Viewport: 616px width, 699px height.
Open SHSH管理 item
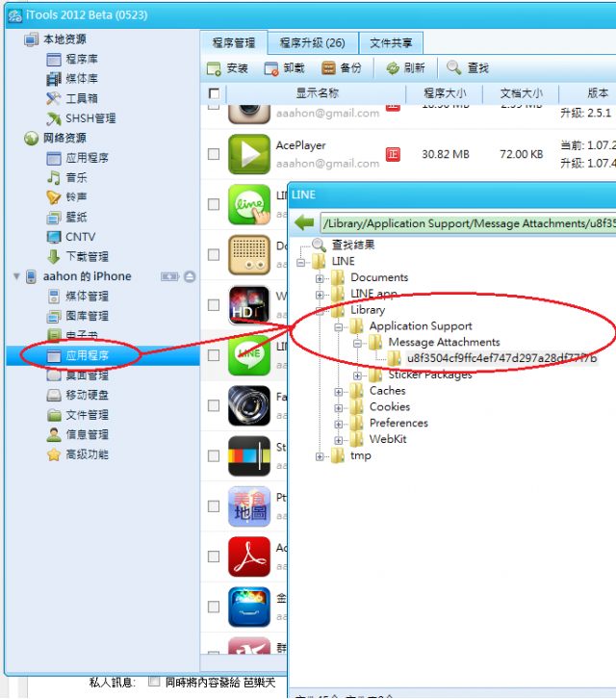point(81,118)
